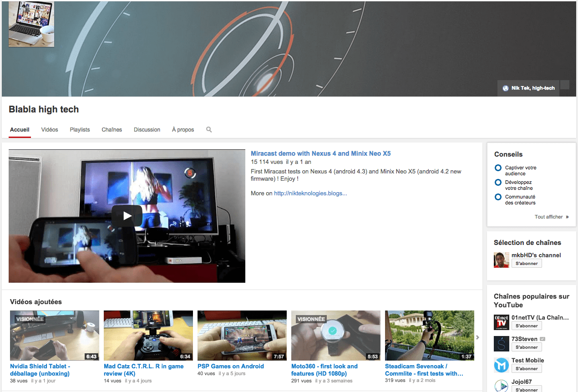
Task: Open 73Steven channel logo
Action: tap(502, 344)
